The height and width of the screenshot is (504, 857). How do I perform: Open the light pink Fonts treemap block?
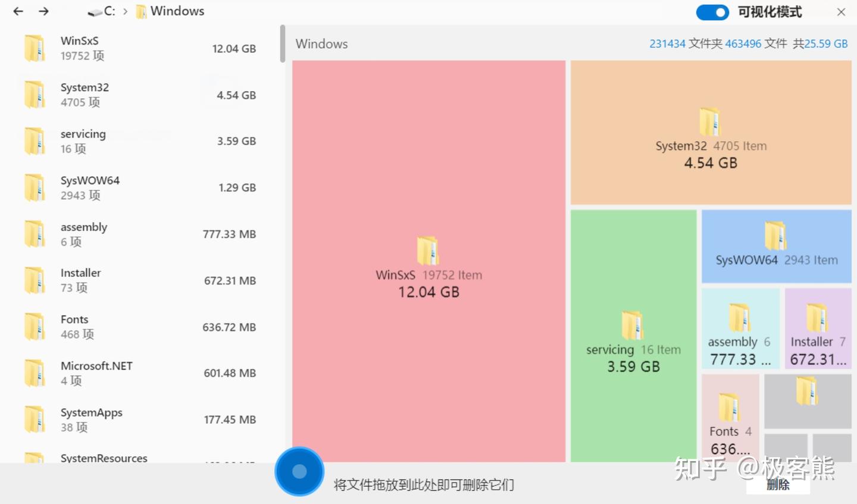pyautogui.click(x=730, y=418)
